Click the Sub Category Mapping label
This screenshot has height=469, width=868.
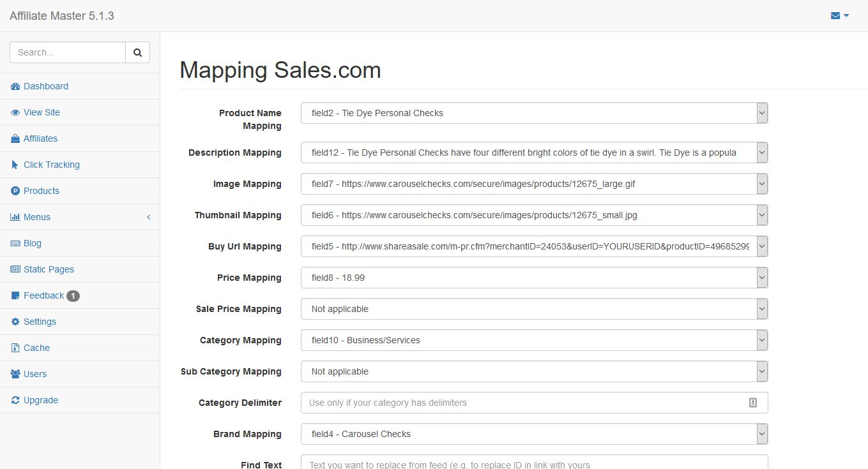point(231,371)
